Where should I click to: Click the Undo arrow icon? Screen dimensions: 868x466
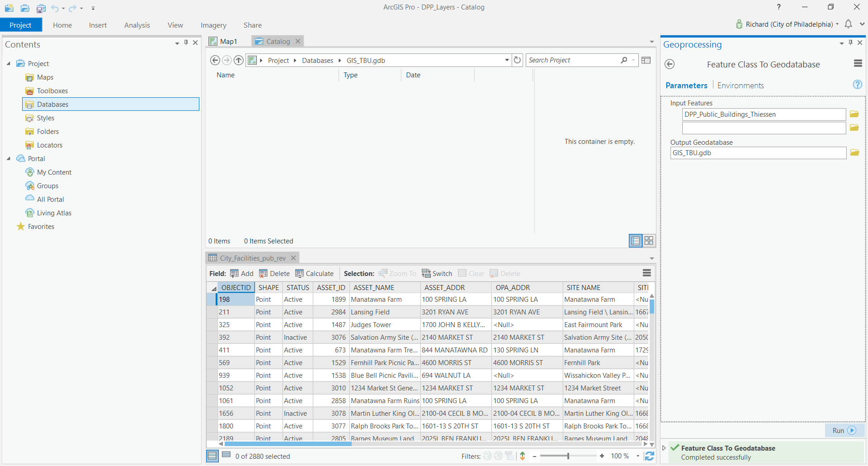tap(55, 8)
